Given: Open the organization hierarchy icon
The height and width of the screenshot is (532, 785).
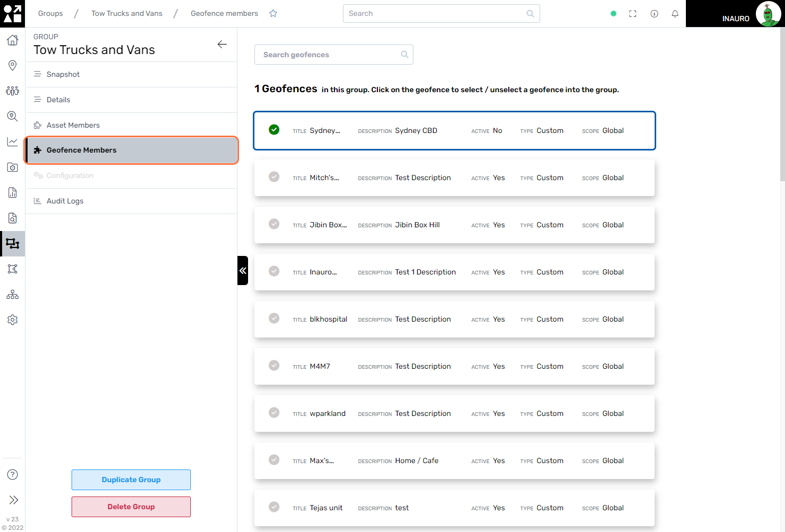Looking at the screenshot, I should (12, 294).
